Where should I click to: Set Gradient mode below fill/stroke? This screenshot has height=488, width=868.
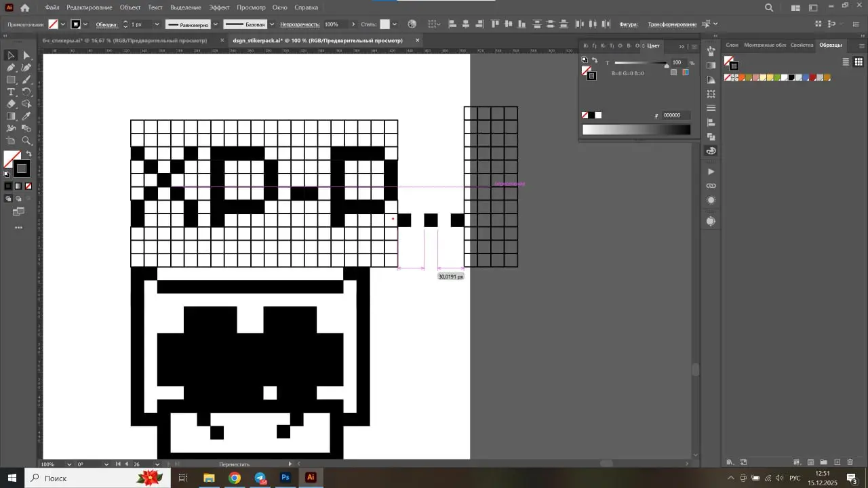tap(18, 186)
